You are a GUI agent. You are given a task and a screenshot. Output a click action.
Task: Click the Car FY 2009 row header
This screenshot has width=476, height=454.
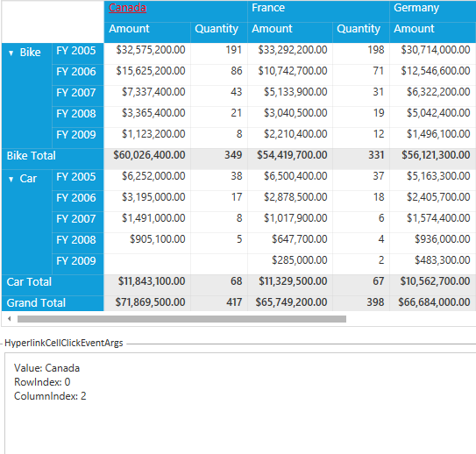coord(78,264)
